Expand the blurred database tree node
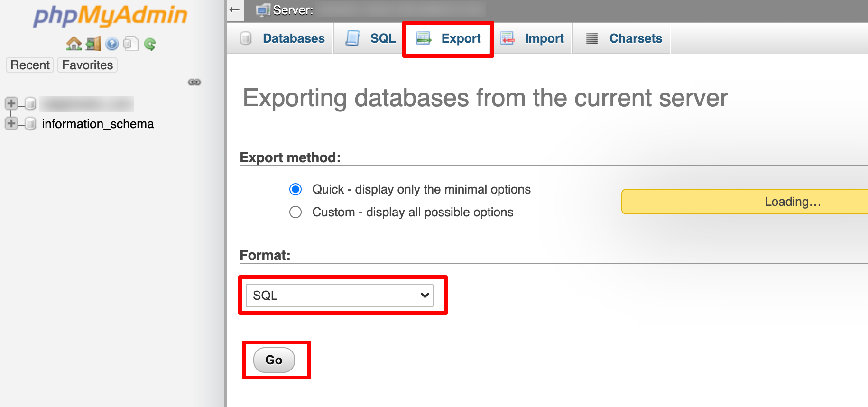Image resolution: width=868 pixels, height=407 pixels. tap(11, 103)
